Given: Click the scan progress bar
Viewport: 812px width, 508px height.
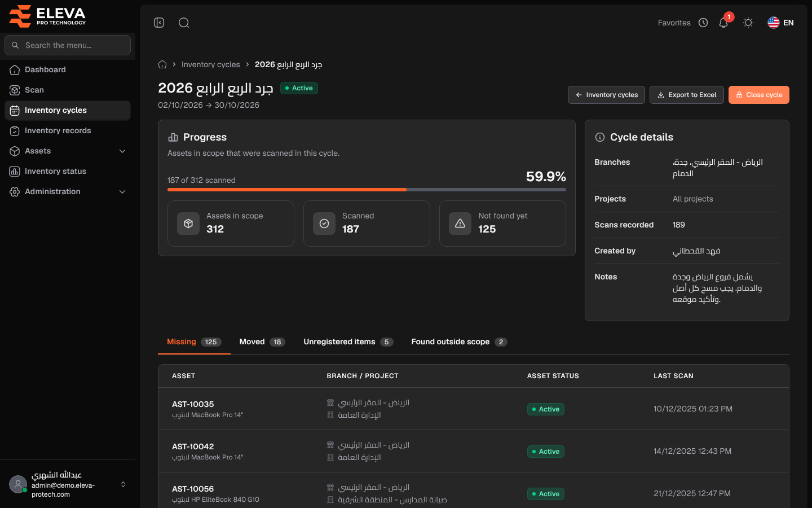Looking at the screenshot, I should tap(367, 190).
